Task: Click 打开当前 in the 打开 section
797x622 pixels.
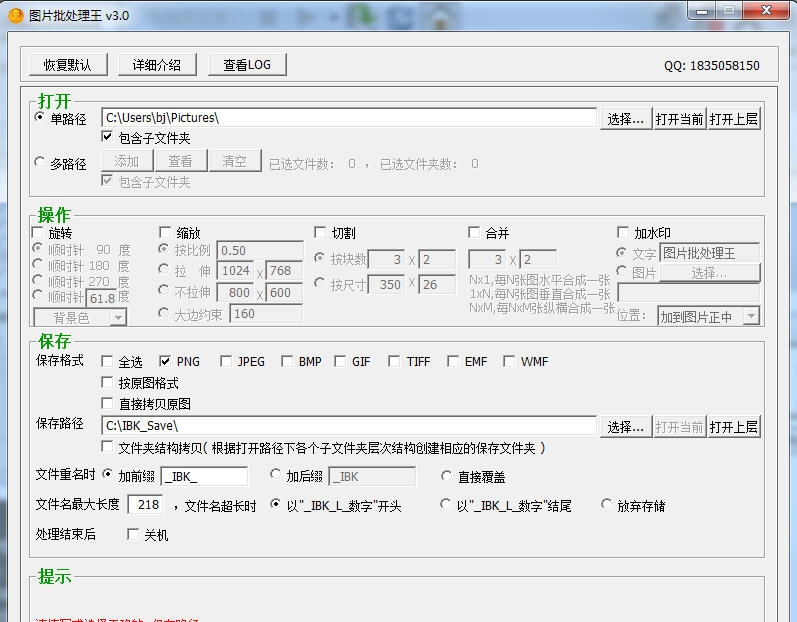Action: coord(680,119)
